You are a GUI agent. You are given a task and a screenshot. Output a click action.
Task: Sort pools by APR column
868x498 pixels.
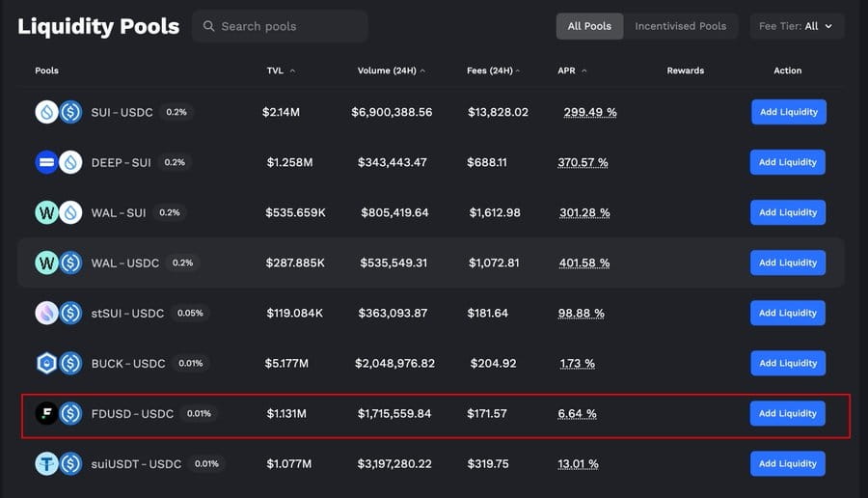point(572,70)
